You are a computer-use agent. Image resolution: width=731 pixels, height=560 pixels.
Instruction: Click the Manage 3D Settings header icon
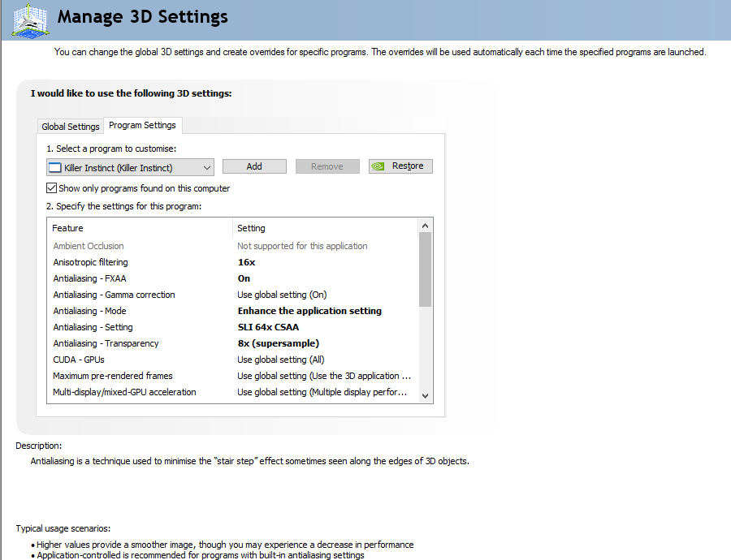click(30, 19)
